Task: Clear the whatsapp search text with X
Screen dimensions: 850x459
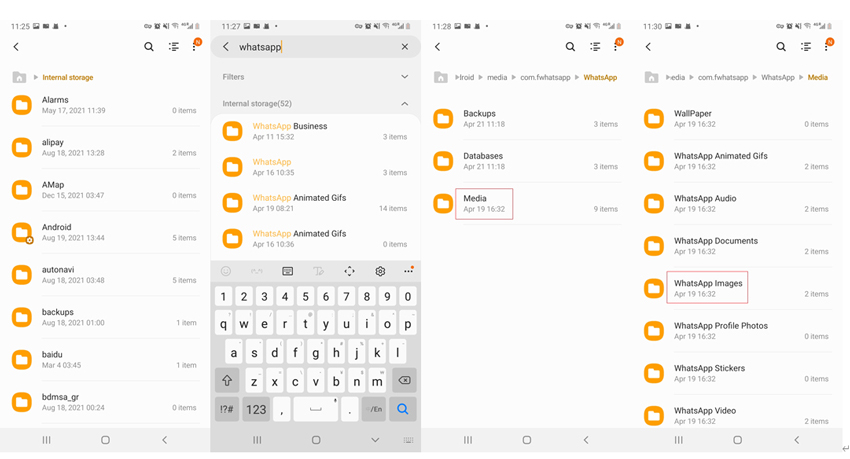Action: click(404, 47)
